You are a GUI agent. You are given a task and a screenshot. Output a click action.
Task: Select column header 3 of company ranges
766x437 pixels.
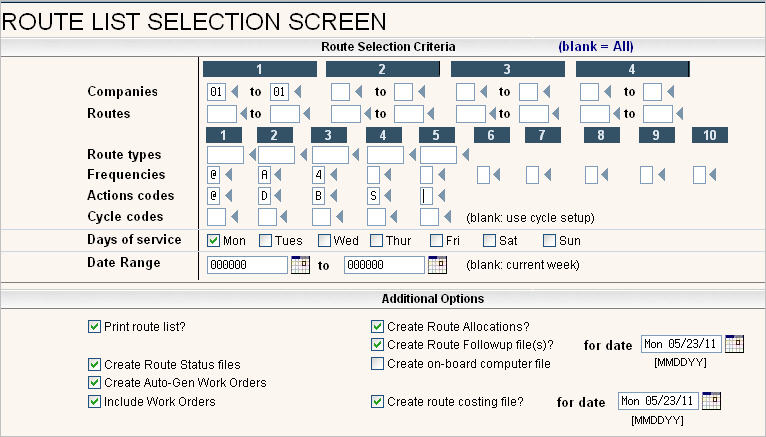point(508,69)
